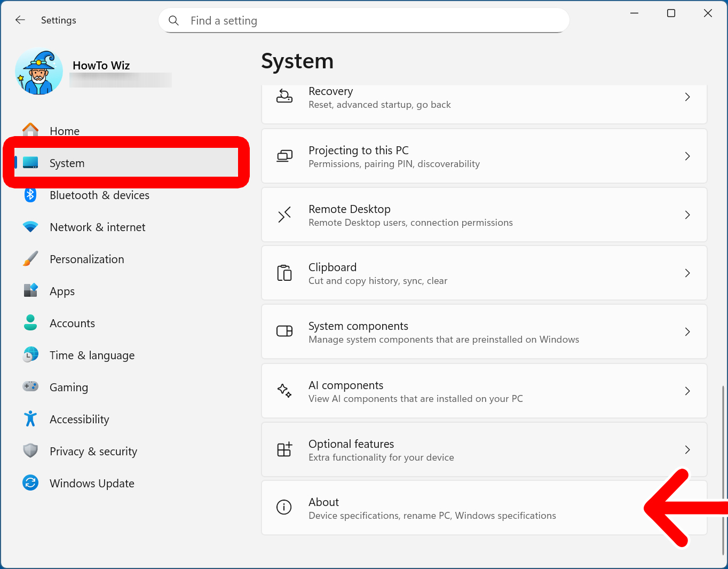Click the Accessibility figure icon
728x569 pixels.
[x=30, y=419]
